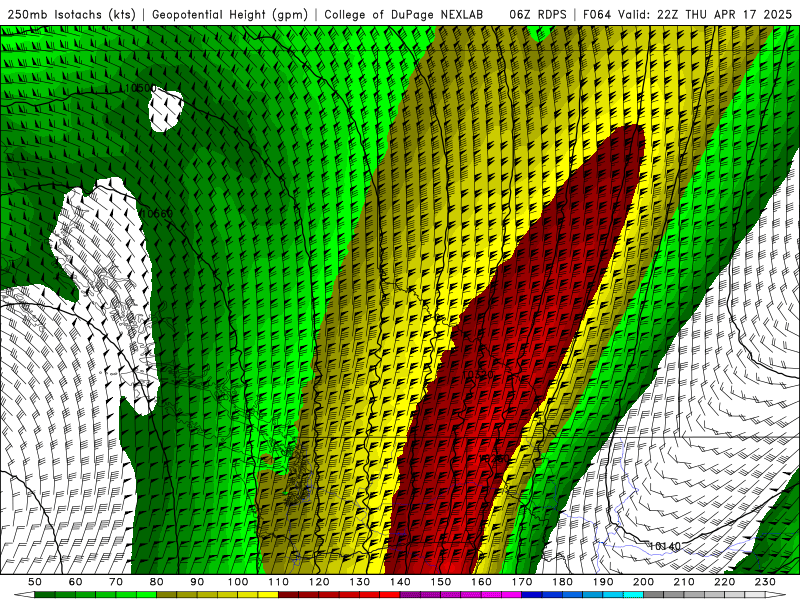The height and width of the screenshot is (600, 800).
Task: Click the magenta swatch ending at 170
Action: click(x=511, y=595)
